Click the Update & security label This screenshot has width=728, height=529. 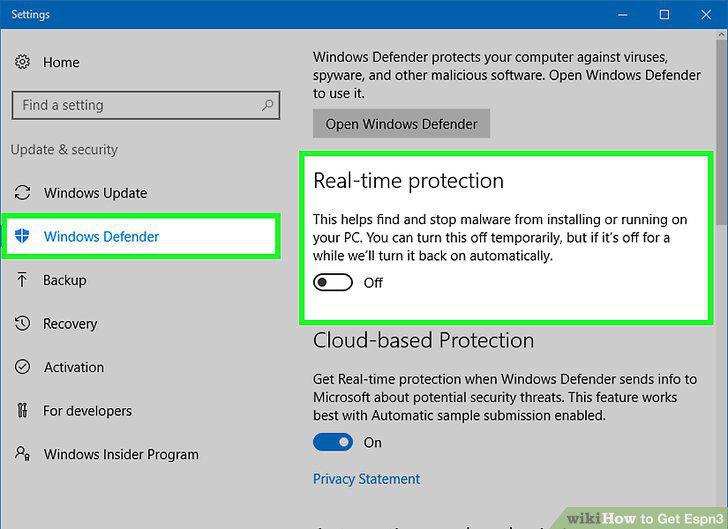(x=64, y=150)
